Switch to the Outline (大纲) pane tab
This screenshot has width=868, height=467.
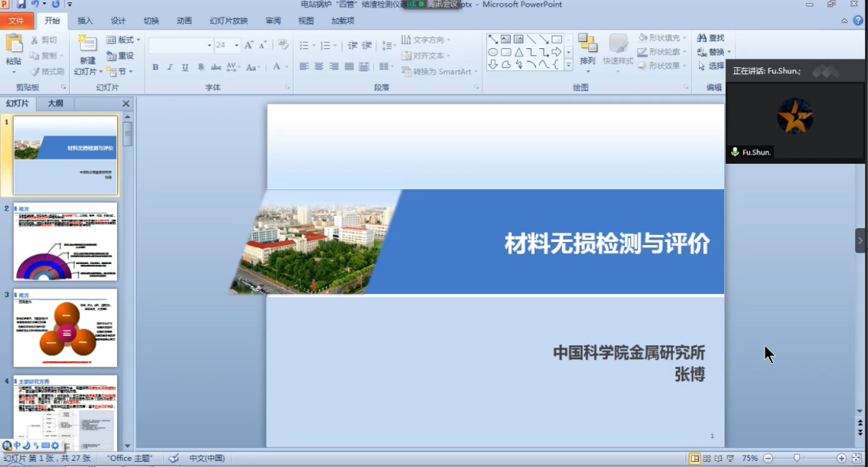click(55, 103)
